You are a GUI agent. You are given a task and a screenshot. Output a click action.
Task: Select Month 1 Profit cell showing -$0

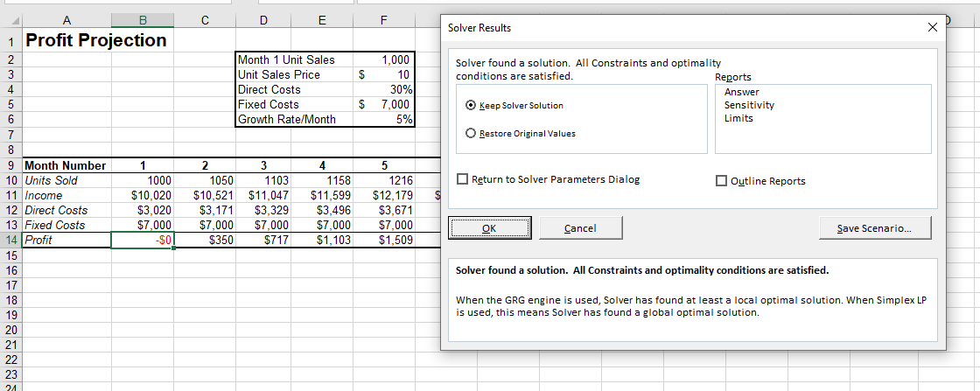coord(143,240)
